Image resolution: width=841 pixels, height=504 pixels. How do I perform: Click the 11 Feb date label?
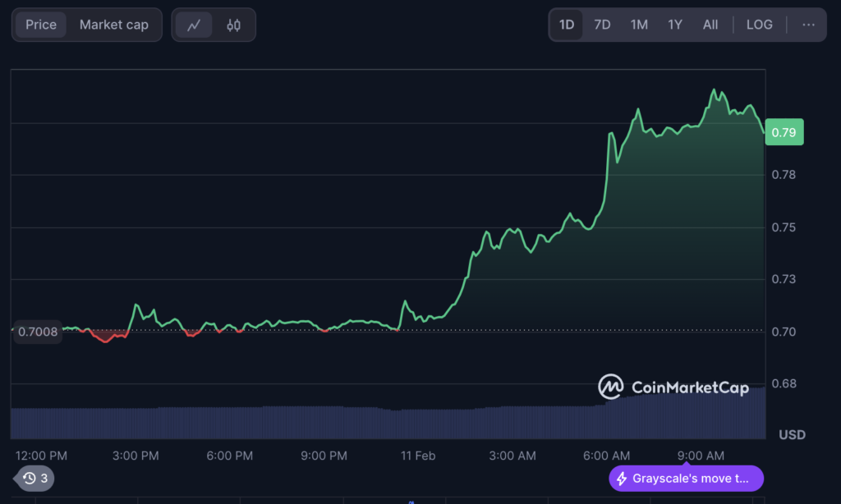click(418, 456)
